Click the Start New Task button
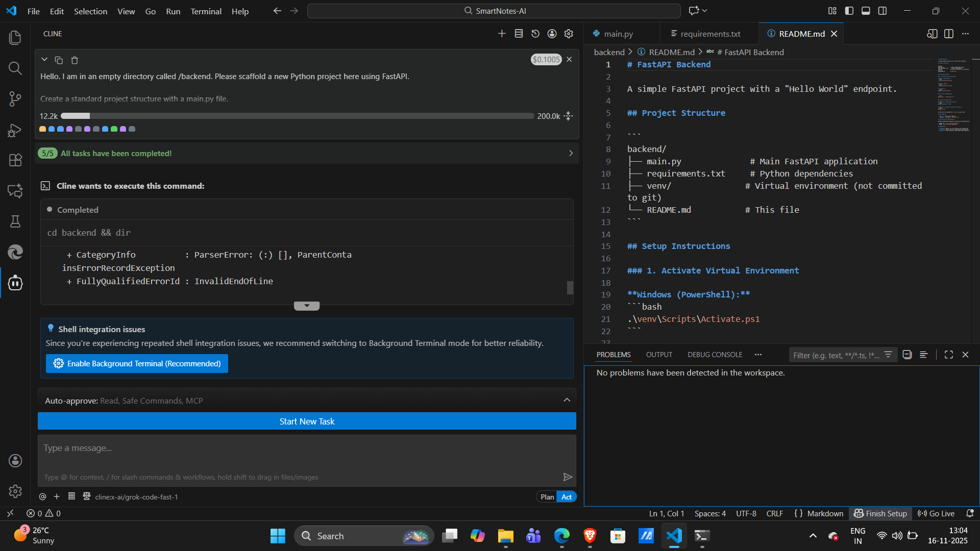The image size is (980, 551). coord(307,421)
